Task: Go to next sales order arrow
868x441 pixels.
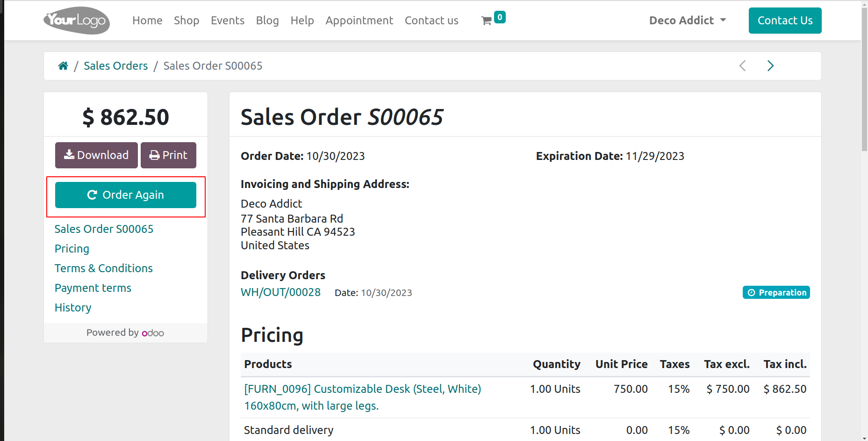Action: click(x=770, y=66)
